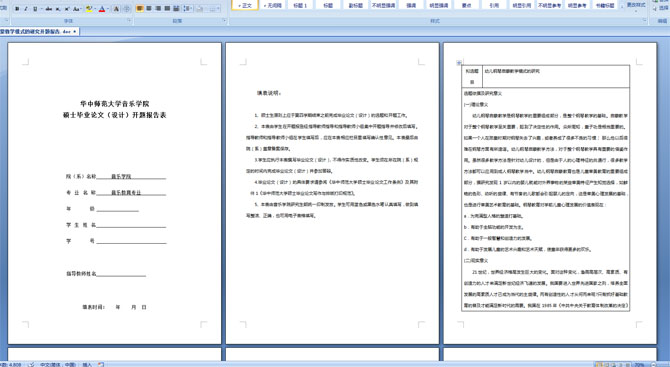The width and height of the screenshot is (670, 367).
Task: Apply strikethrough to text
Action: (49, 9)
